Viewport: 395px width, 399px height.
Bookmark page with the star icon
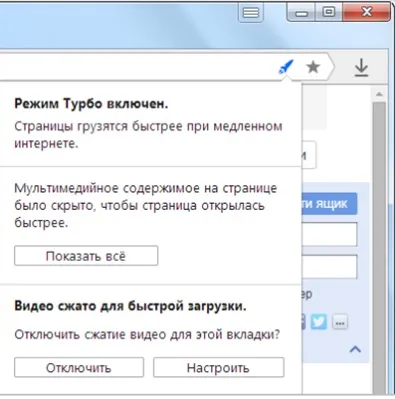[313, 67]
